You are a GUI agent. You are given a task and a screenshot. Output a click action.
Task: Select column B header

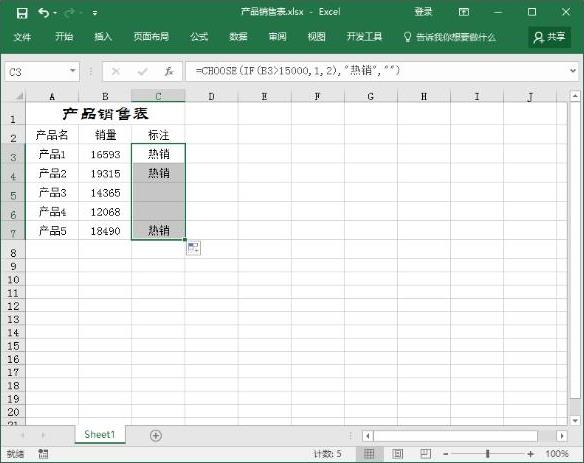click(x=105, y=96)
